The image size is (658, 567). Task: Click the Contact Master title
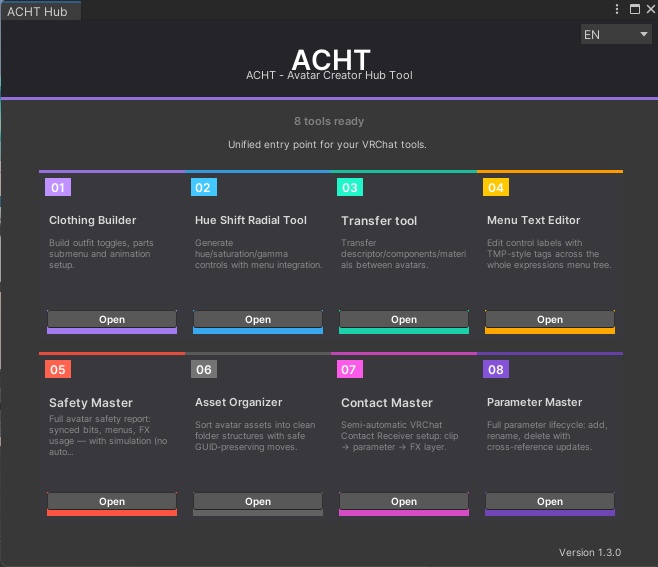coord(387,403)
